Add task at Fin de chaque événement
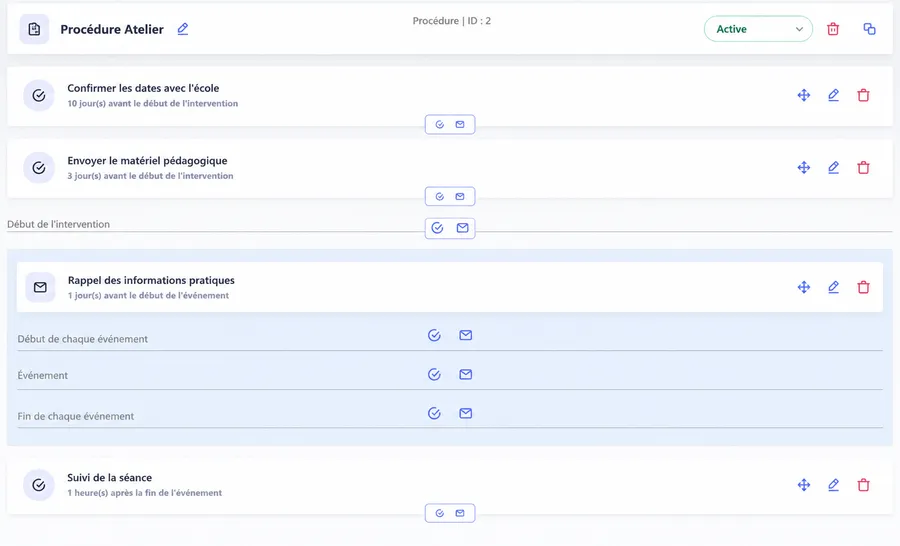 pyautogui.click(x=435, y=413)
